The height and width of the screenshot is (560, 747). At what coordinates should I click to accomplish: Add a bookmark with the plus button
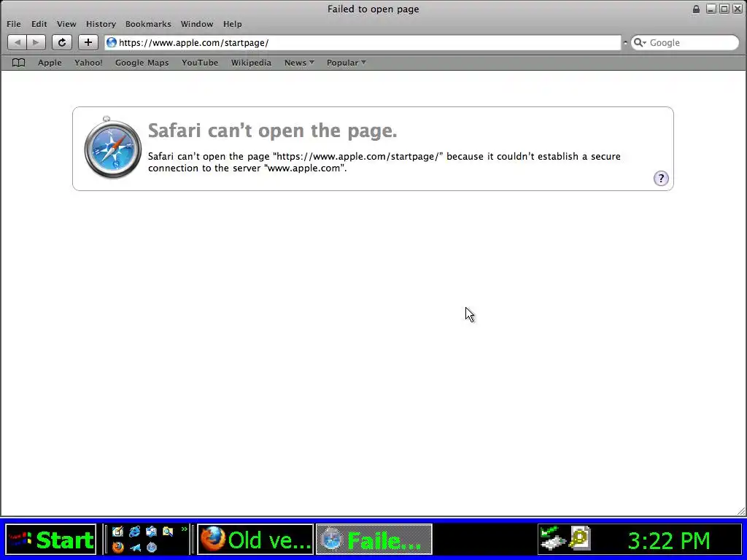(x=88, y=42)
